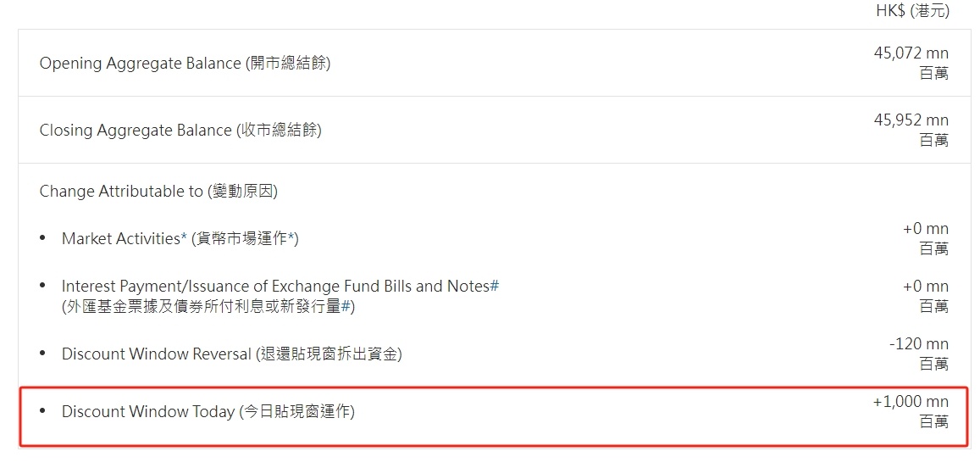Click the bullet beside Discount Window Today
Screen dimensions: 980x468
point(43,412)
